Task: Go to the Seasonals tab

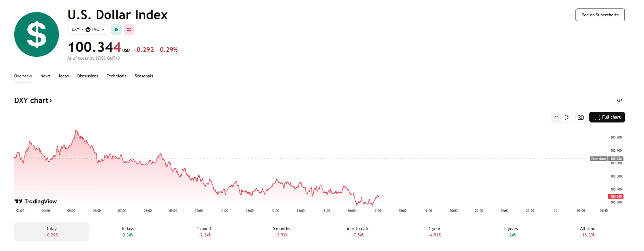Action: click(144, 76)
